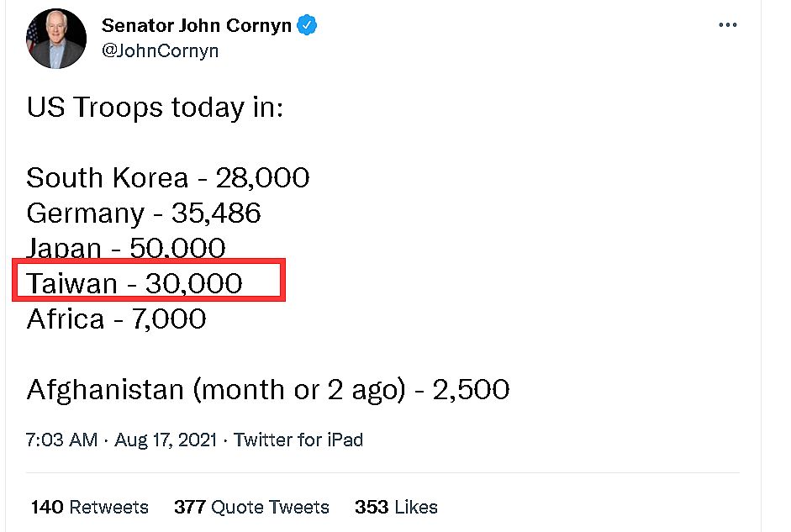Click the blue verified badge
The image size is (791, 532).
(x=307, y=24)
